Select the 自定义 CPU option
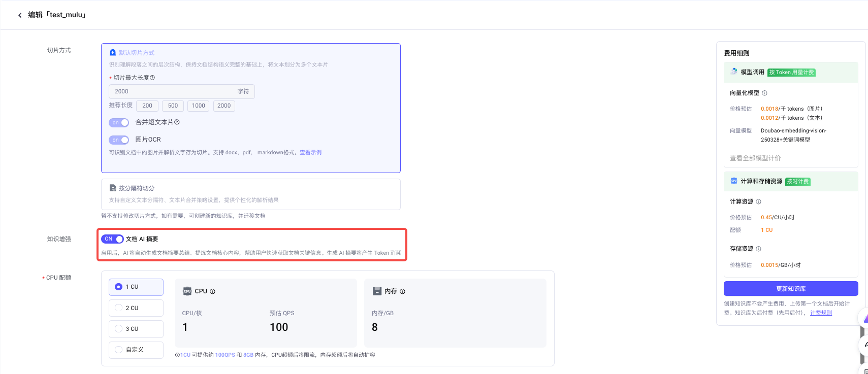 point(136,350)
